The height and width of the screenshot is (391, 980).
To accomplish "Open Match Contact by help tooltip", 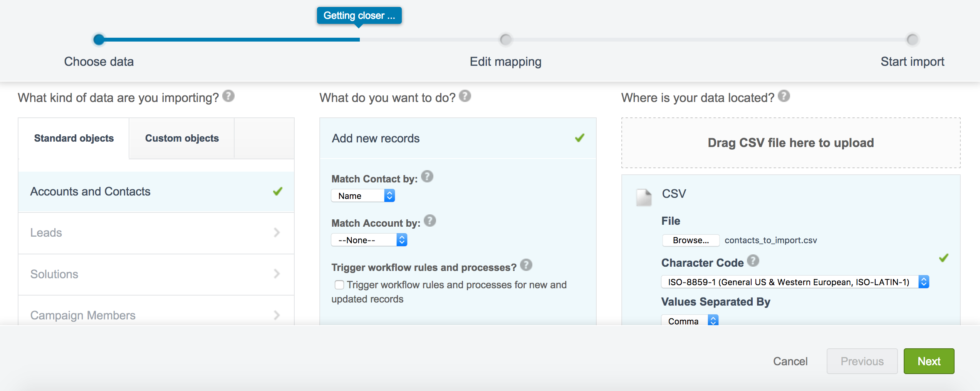I will coord(427,177).
